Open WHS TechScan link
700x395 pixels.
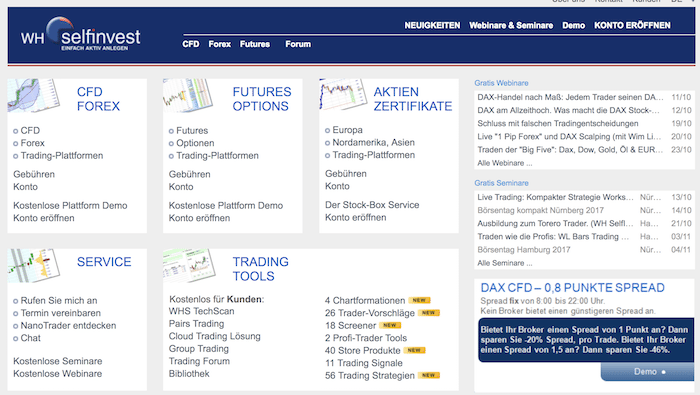(201, 311)
